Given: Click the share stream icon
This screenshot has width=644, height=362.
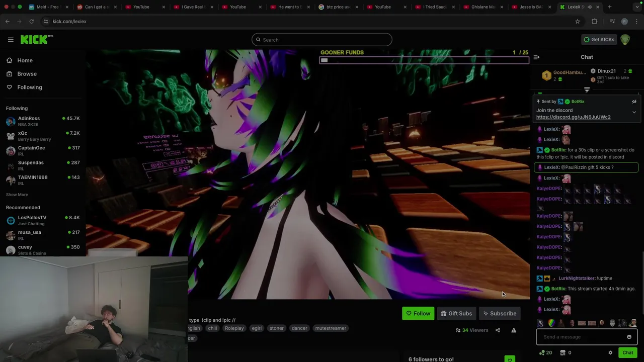Looking at the screenshot, I should (498, 330).
